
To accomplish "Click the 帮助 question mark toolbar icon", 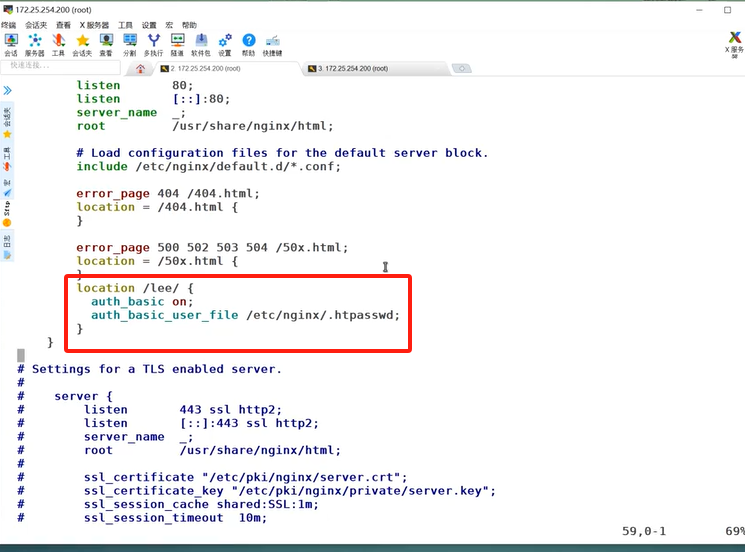I will (248, 45).
